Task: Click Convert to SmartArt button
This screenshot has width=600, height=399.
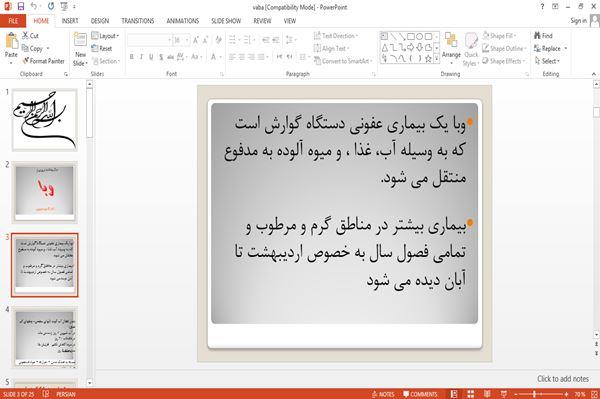Action: coord(342,61)
